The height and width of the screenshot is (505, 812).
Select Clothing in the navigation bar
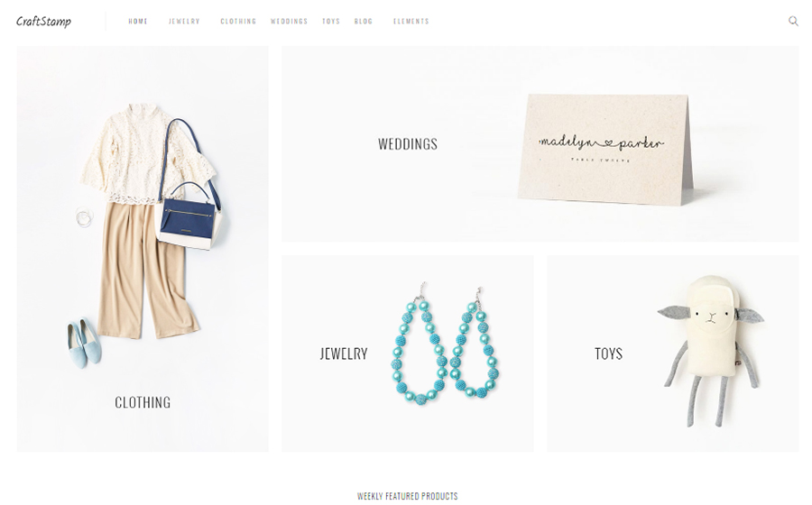[238, 22]
